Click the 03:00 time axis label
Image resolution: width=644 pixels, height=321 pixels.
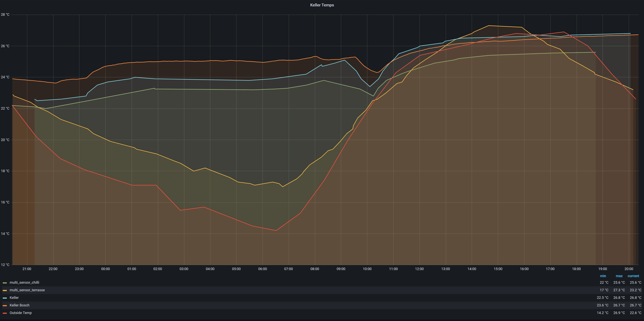point(184,269)
